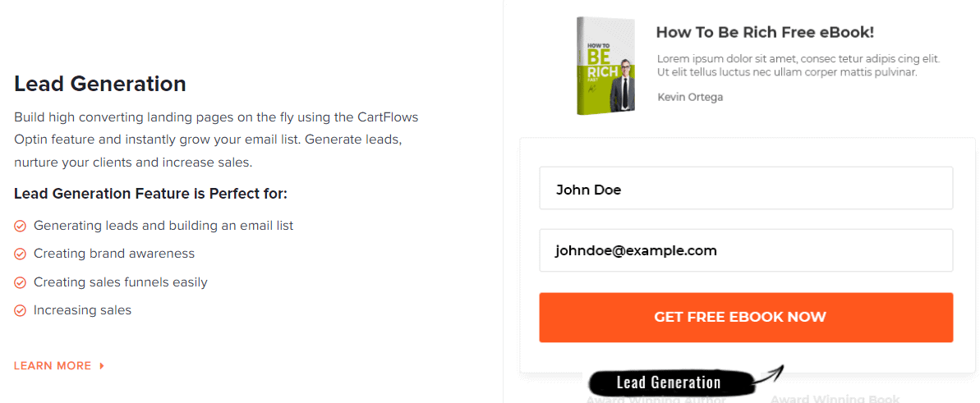Viewport: 980px width, 403px height.
Task: Click the check icon beside Creating brand awareness
Action: pos(21,254)
